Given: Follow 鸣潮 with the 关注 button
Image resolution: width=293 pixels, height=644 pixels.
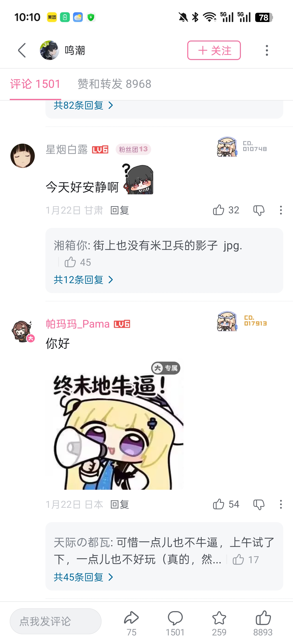Looking at the screenshot, I should click(214, 50).
